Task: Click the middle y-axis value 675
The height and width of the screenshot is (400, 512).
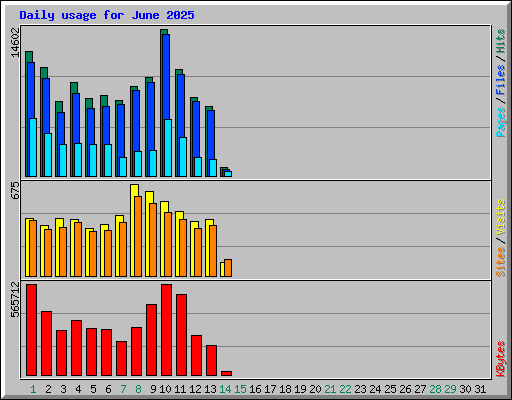Action: [15, 191]
